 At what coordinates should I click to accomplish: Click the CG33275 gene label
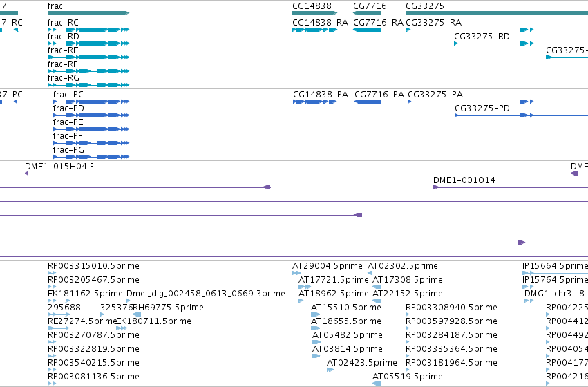click(425, 6)
